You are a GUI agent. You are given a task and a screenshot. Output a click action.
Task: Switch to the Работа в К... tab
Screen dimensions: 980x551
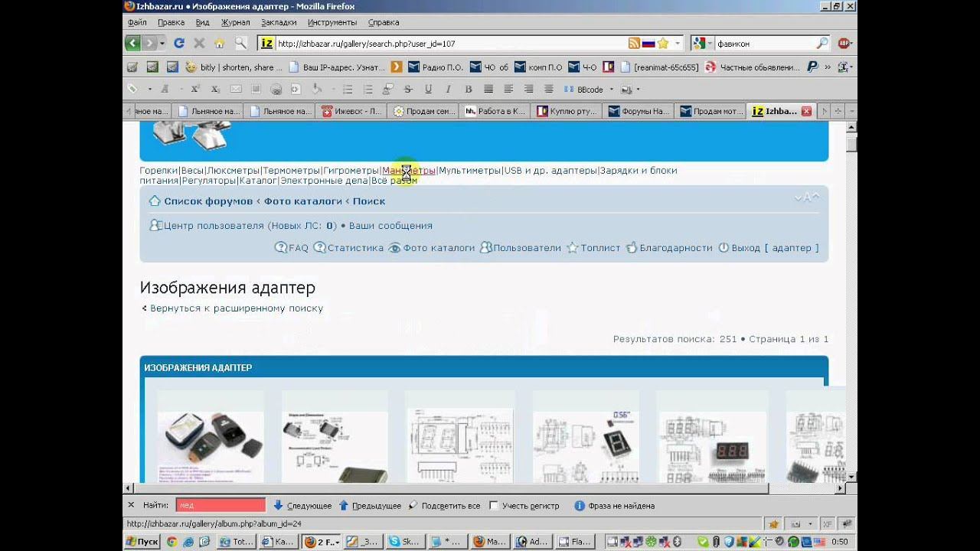point(495,111)
